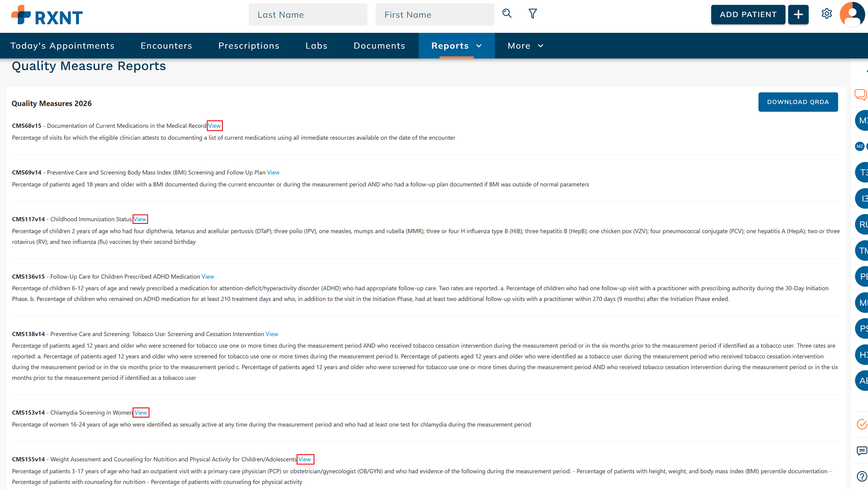
Task: Click the CMS117v14 measure code
Action: point(28,219)
